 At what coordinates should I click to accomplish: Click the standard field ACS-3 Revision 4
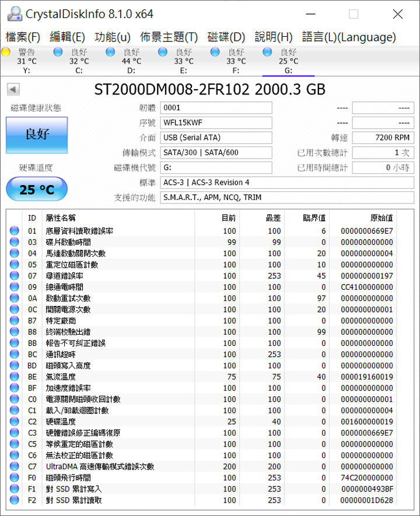pos(287,182)
